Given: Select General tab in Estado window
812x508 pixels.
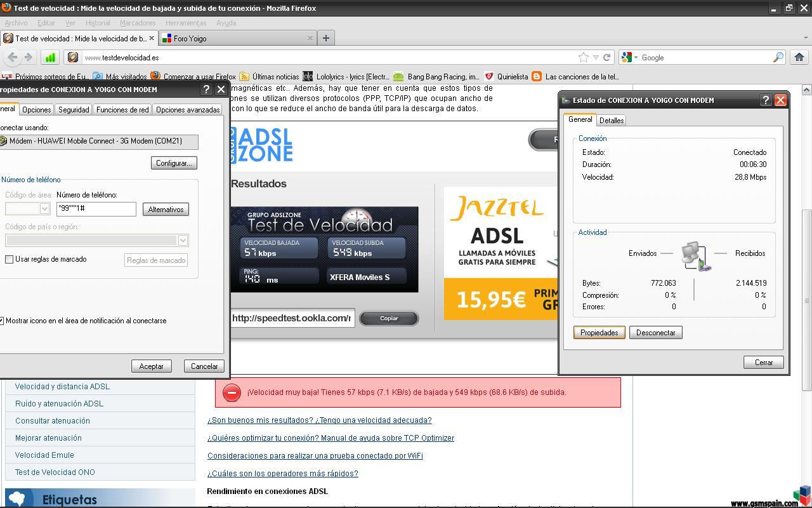Looking at the screenshot, I should coord(580,119).
